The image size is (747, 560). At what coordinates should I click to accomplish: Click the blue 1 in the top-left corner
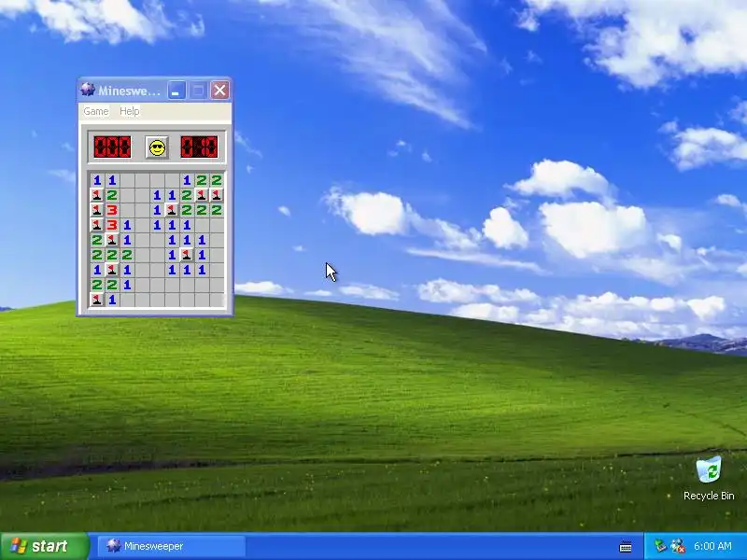point(97,180)
